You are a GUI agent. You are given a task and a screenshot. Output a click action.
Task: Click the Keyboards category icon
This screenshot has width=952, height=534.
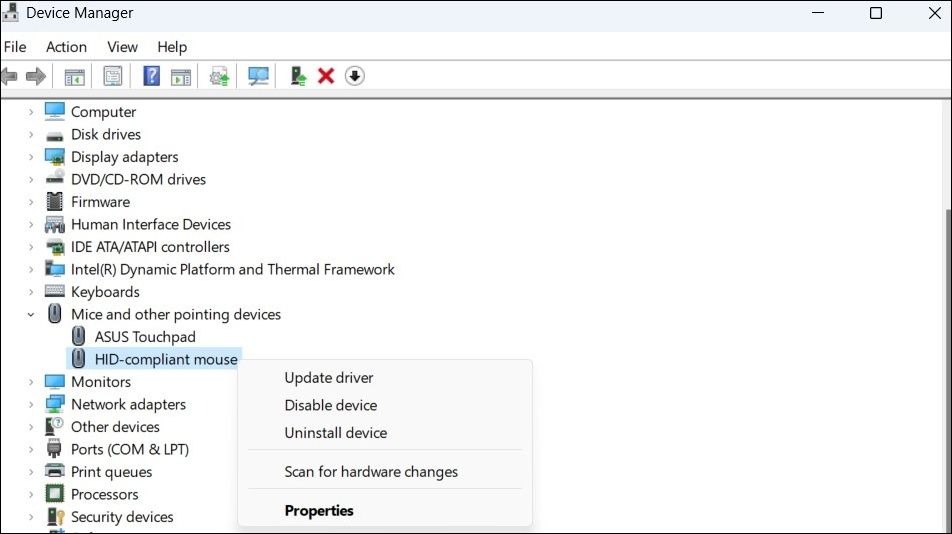point(55,291)
